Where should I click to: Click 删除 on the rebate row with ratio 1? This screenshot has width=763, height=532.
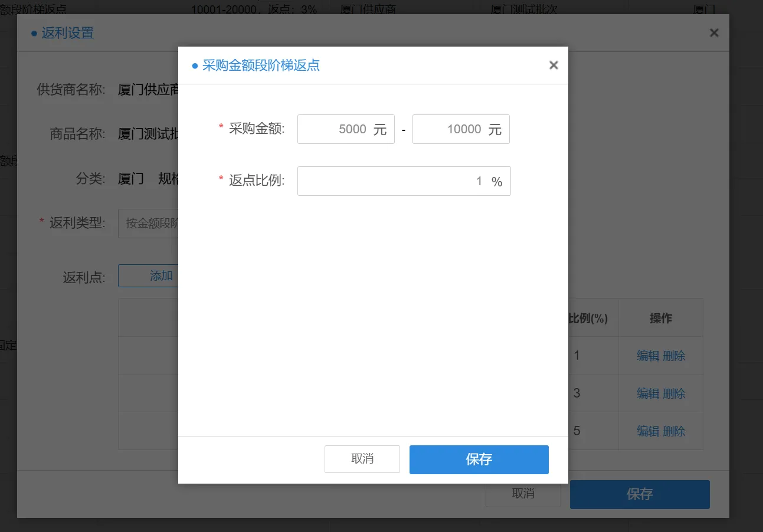pyautogui.click(x=673, y=356)
